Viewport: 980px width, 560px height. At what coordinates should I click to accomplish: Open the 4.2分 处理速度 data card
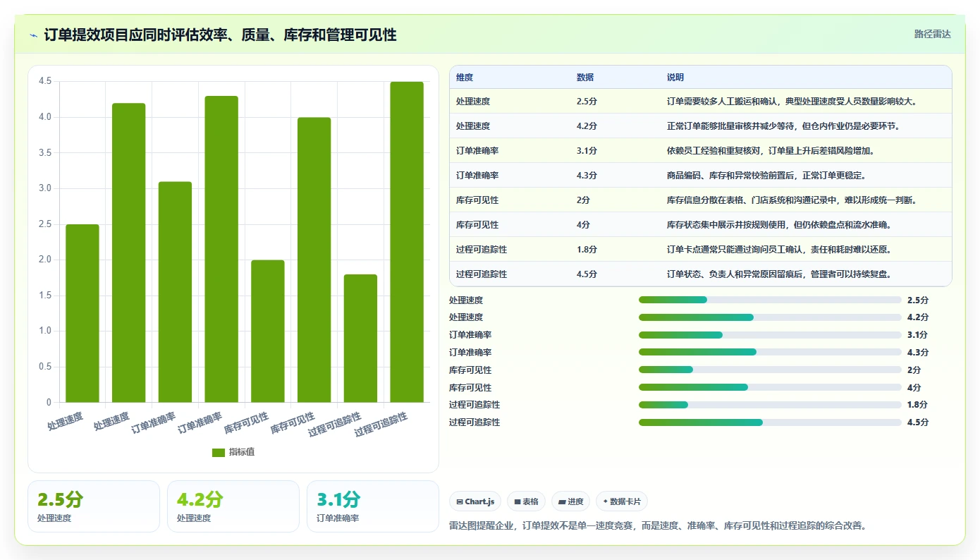[233, 506]
